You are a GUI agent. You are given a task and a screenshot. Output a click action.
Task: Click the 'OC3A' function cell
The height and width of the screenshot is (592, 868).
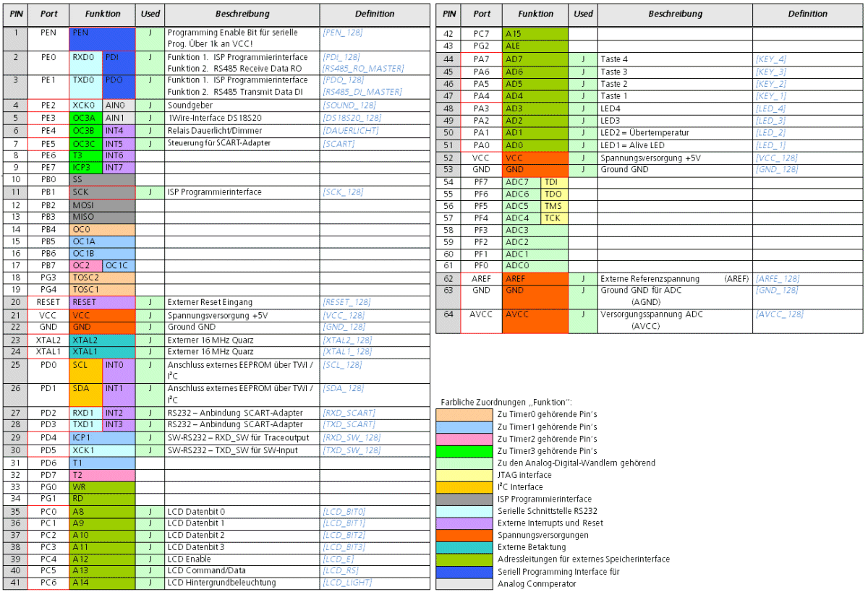[x=85, y=118]
